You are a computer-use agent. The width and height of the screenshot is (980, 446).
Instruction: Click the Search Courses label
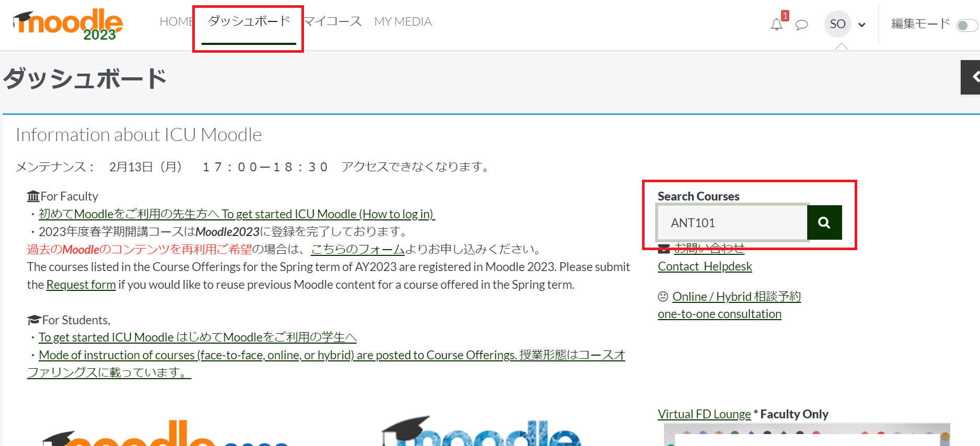point(698,196)
